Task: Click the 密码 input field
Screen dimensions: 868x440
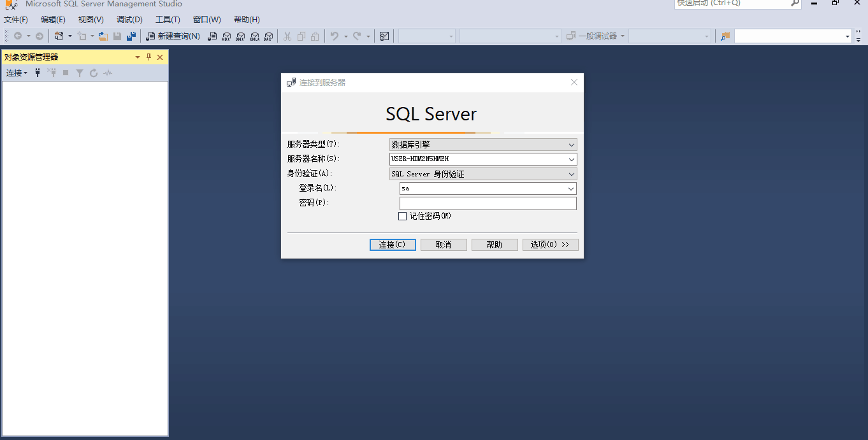Action: (x=488, y=203)
